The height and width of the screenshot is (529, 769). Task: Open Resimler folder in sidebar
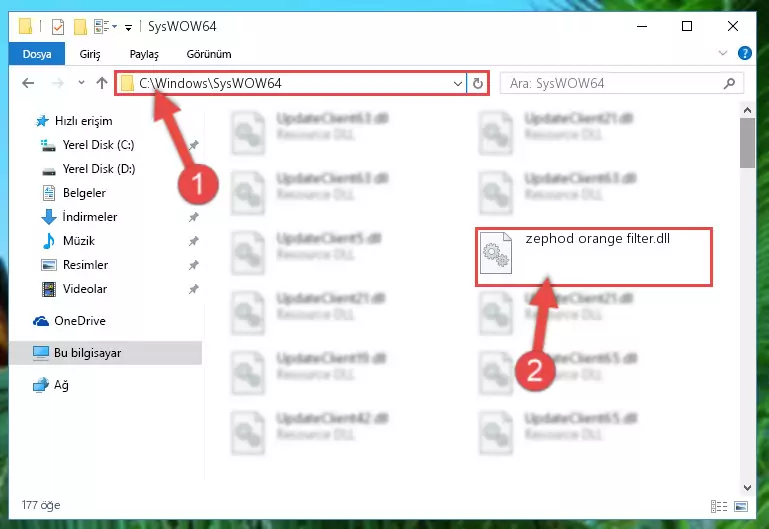coord(85,265)
